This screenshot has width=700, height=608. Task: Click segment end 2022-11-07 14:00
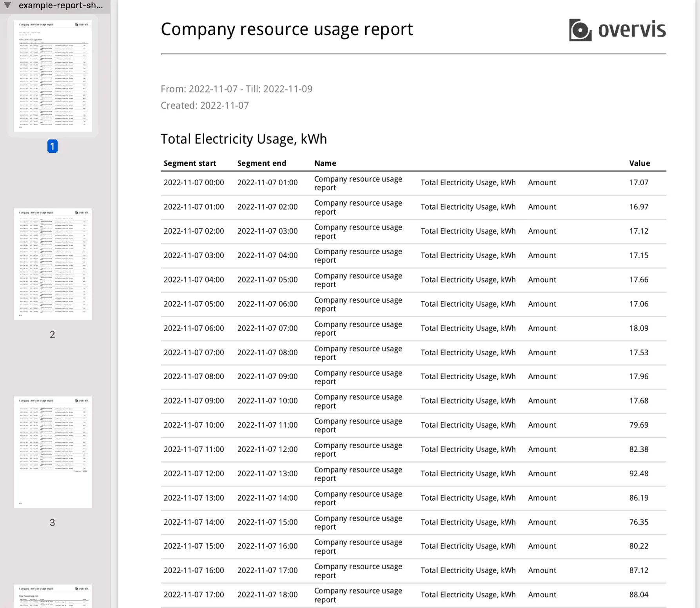click(268, 498)
